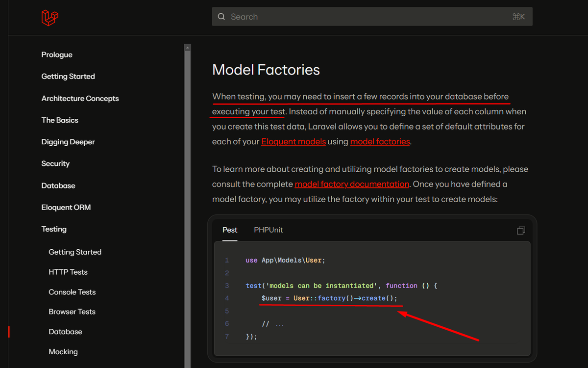Expand the Getting Started top-level section
This screenshot has height=368, width=588.
pos(68,77)
